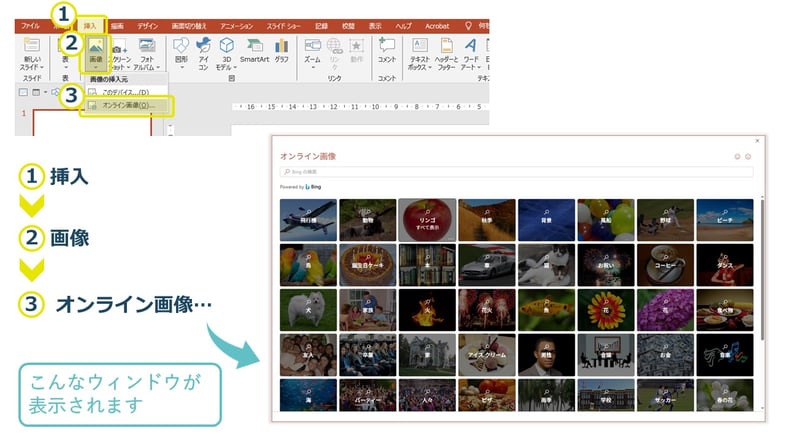This screenshot has height=441, width=785.
Task: Open the ファイル (File) tab
Action: [30, 26]
